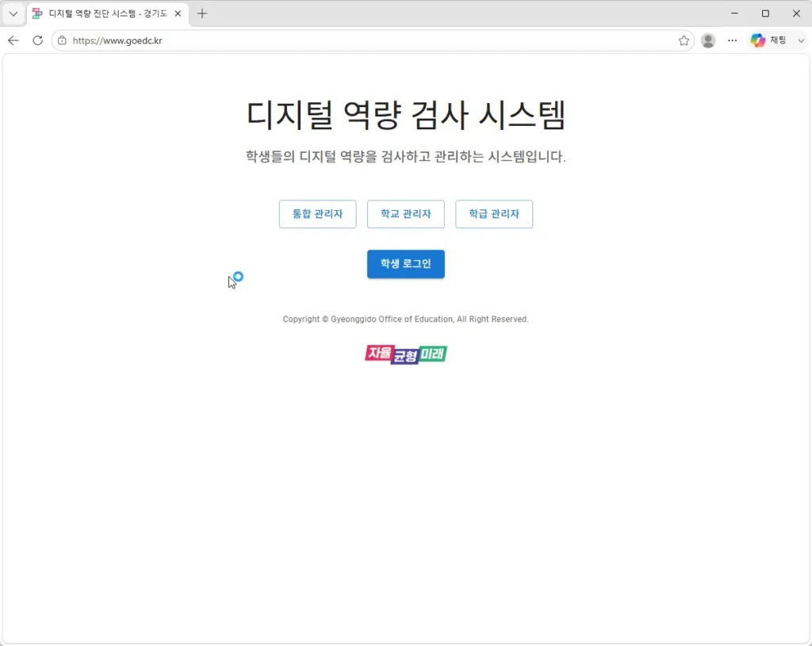Screen dimensions: 812x646
Task: Click the 학생들의 디지털 역량을 검사하고 subtitle text
Action: [406, 156]
